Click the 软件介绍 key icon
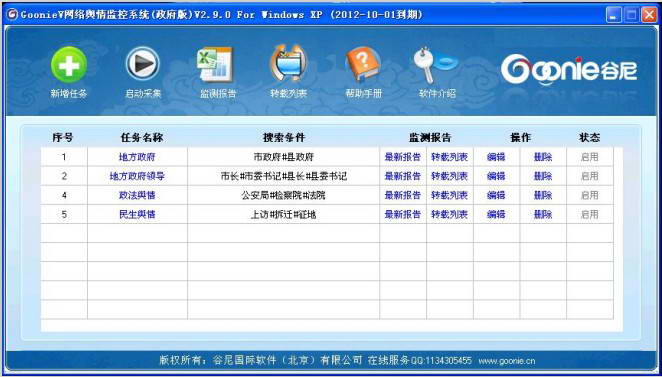 coord(436,65)
